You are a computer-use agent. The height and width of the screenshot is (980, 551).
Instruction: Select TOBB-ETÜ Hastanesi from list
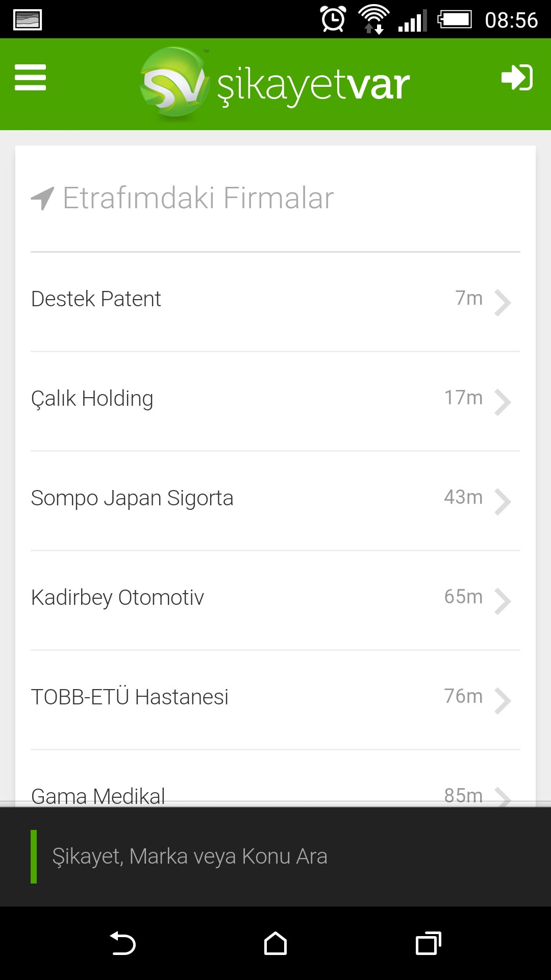(x=130, y=697)
